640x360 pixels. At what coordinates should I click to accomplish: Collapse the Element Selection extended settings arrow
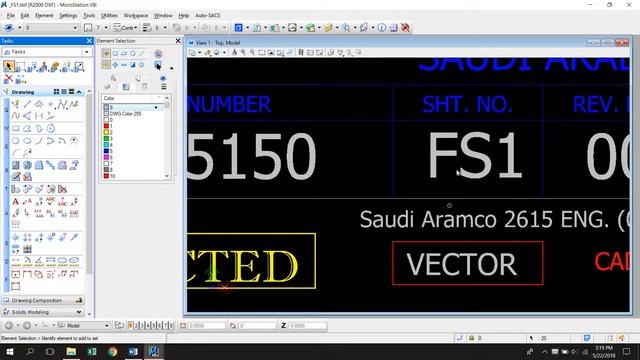(x=171, y=68)
